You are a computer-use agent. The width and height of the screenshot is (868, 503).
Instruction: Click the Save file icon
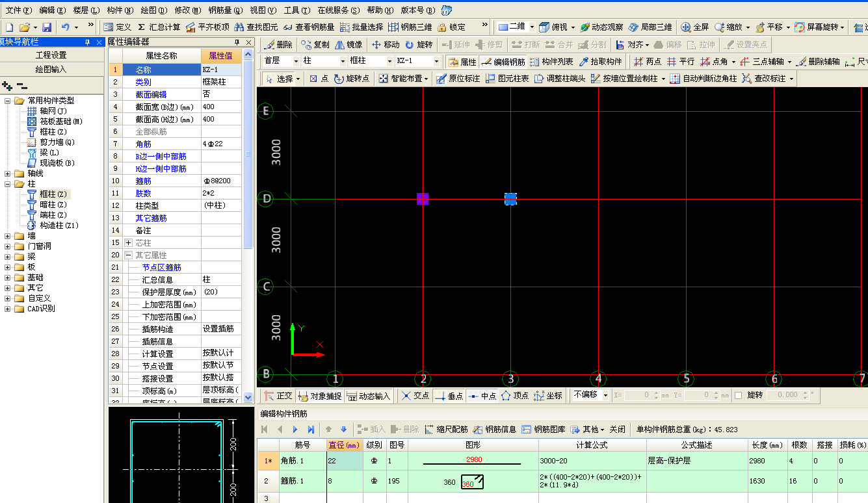click(47, 27)
